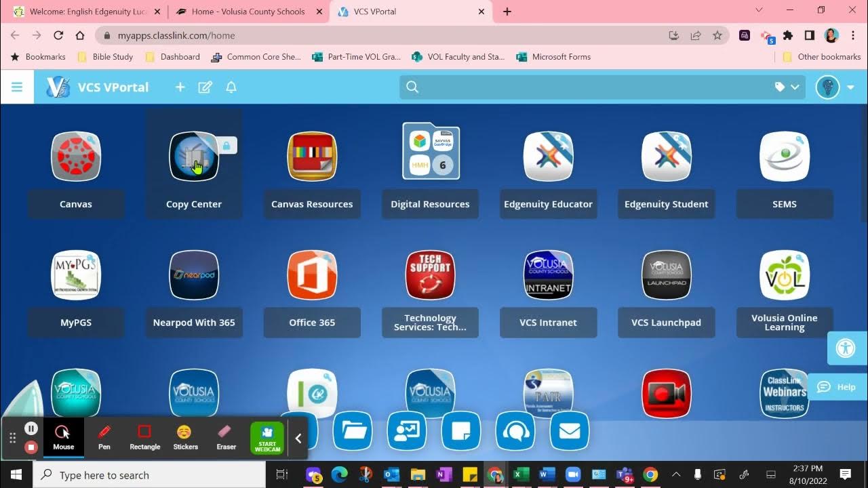The height and width of the screenshot is (488, 868).
Task: Open the Windows Start menu
Action: click(x=16, y=474)
